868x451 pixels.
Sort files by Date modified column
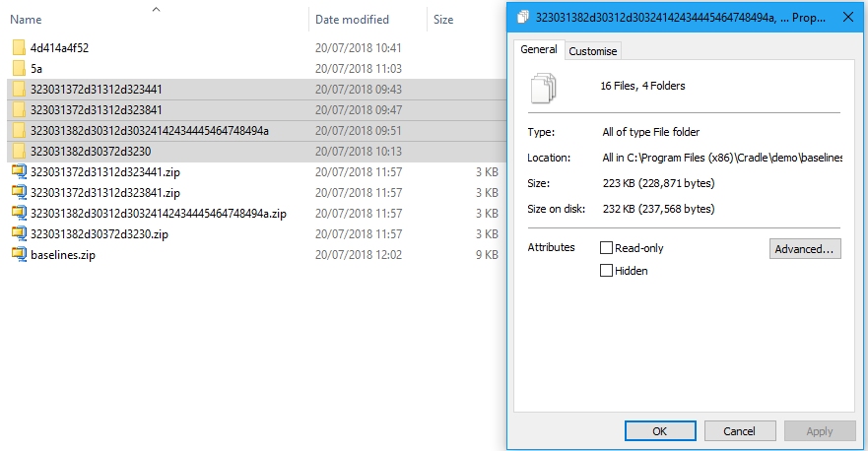pyautogui.click(x=352, y=20)
